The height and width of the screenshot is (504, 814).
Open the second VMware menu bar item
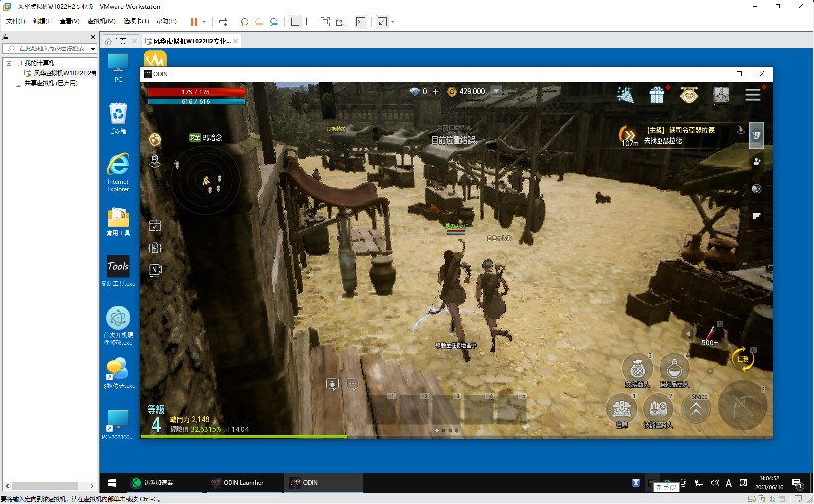pyautogui.click(x=42, y=21)
